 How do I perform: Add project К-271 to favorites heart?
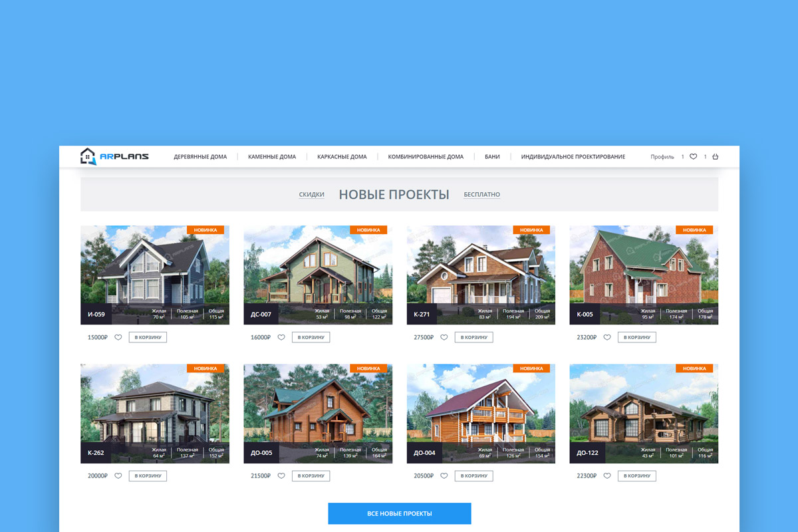point(444,337)
